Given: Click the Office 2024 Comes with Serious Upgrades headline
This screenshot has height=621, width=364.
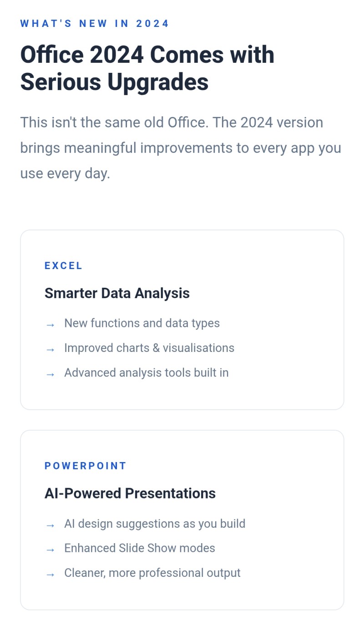Looking at the screenshot, I should 147,68.
